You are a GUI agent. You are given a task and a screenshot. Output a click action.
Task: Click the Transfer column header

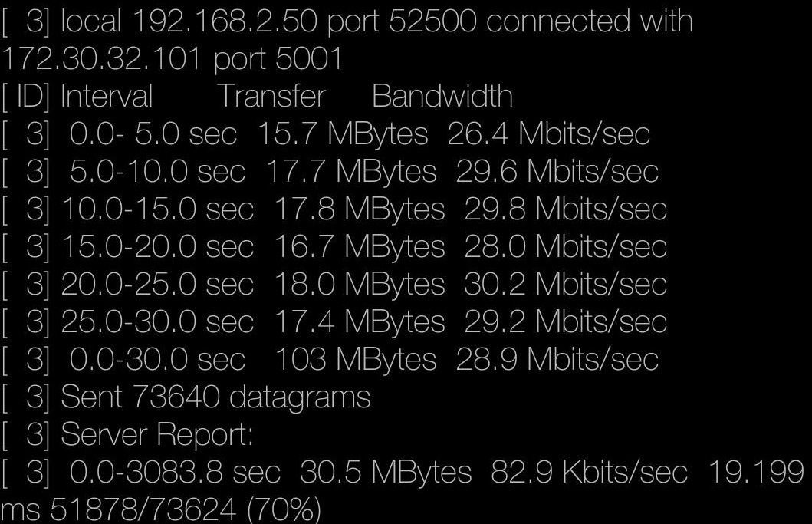point(272,97)
